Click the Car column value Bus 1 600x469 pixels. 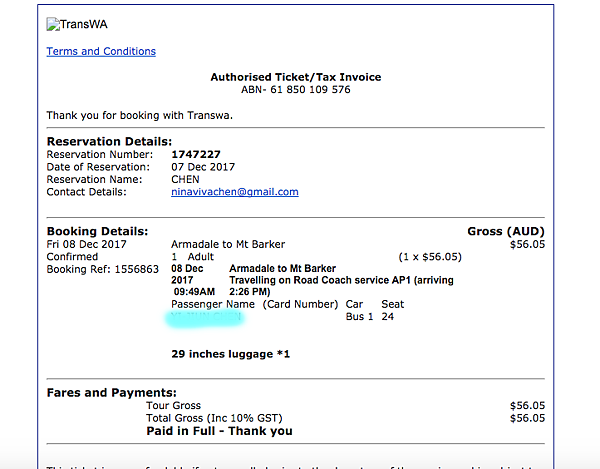(359, 316)
